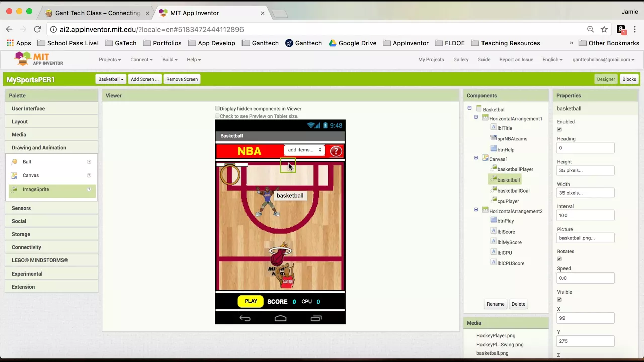This screenshot has width=644, height=362.
Task: Reload the page with browser refresh icon
Action: coord(37,29)
